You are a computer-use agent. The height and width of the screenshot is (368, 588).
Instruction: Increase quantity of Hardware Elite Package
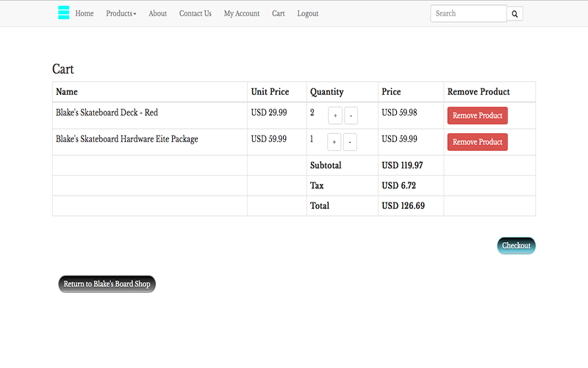[x=334, y=142]
